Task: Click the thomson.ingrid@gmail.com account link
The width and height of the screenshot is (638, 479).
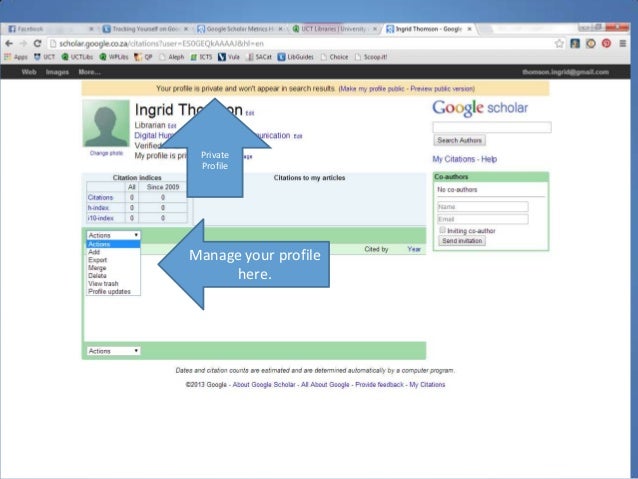Action: tap(566, 72)
